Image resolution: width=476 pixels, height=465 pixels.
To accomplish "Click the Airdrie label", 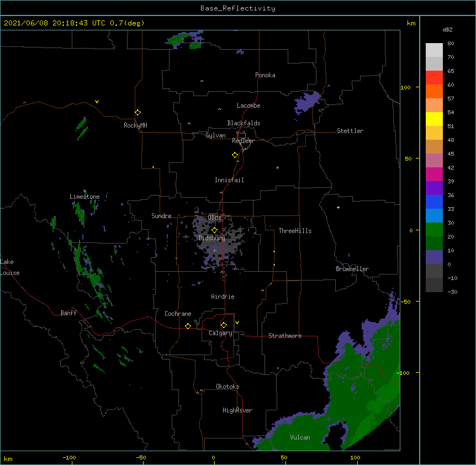I will point(223,297).
